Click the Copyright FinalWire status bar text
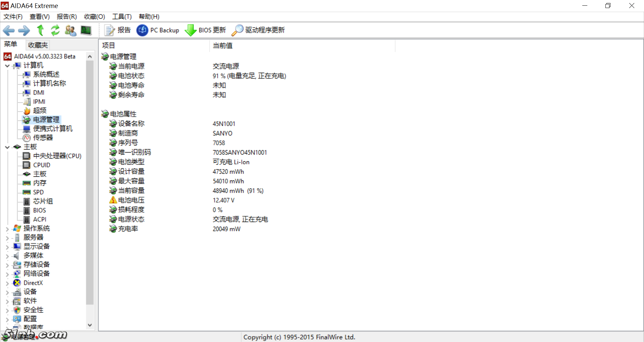644x342 pixels. pos(299,337)
